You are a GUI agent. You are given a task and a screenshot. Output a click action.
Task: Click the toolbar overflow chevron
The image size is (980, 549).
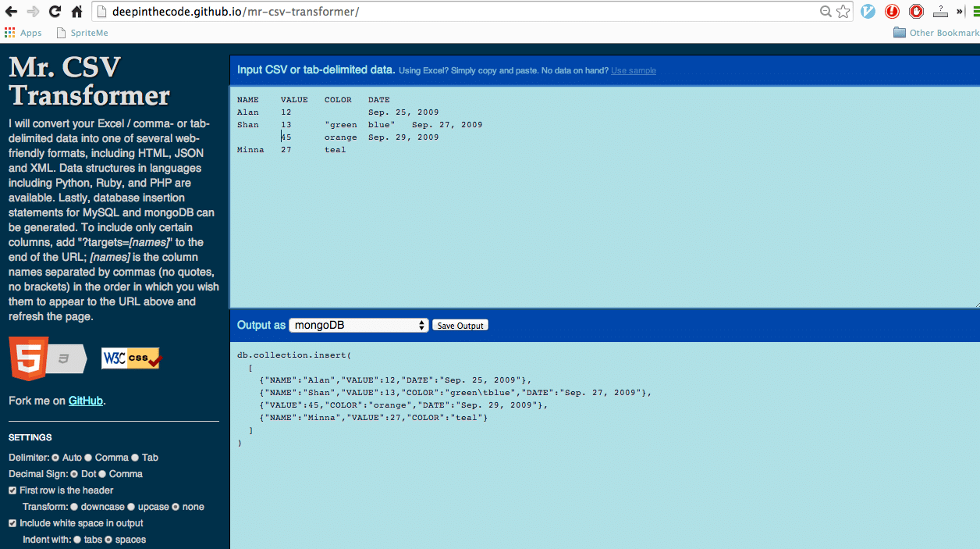click(958, 12)
